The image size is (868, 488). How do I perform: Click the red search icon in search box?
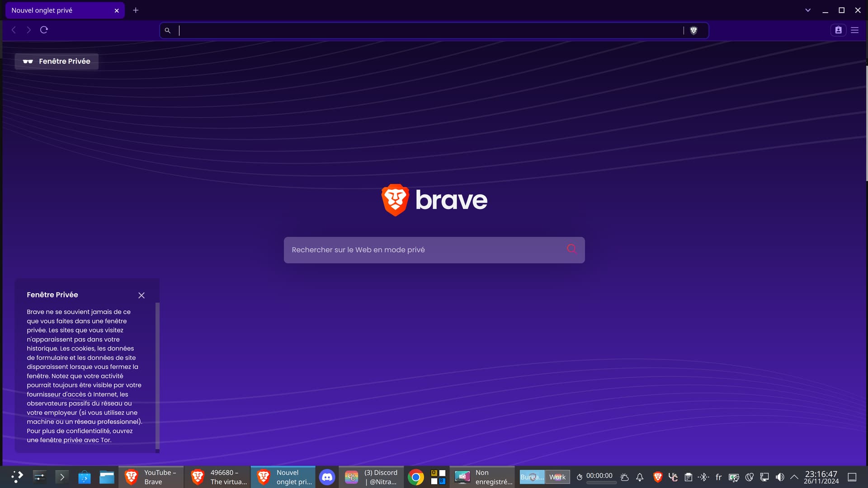[571, 249]
